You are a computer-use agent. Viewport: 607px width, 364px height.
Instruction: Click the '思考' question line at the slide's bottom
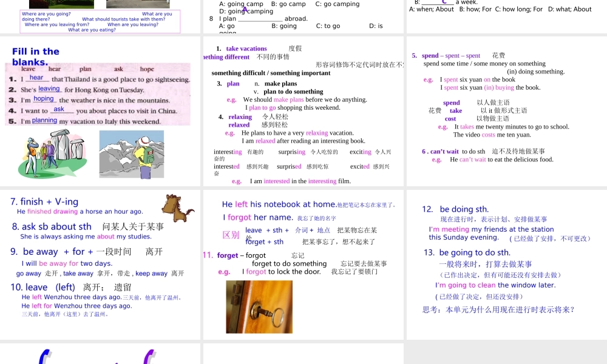tap(498, 310)
